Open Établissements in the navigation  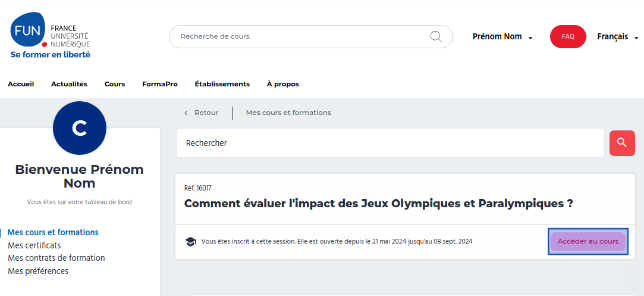[222, 84]
